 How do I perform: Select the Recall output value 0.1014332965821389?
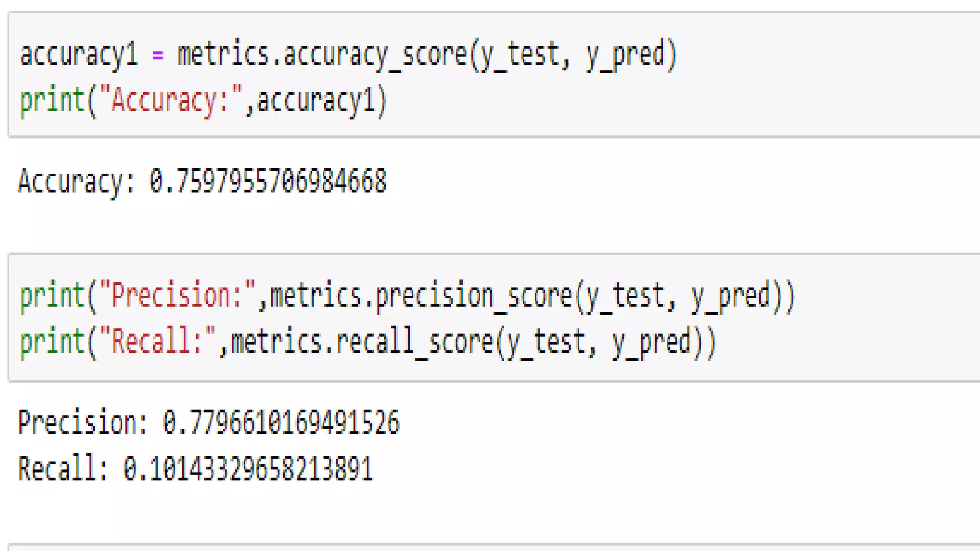[248, 469]
